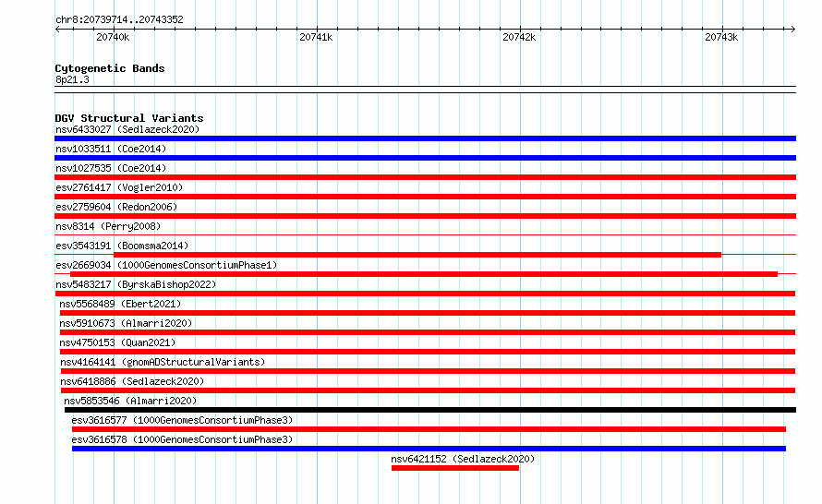Click the red bar under nsv5483217
Screen dimensions: 822x504
point(425,294)
